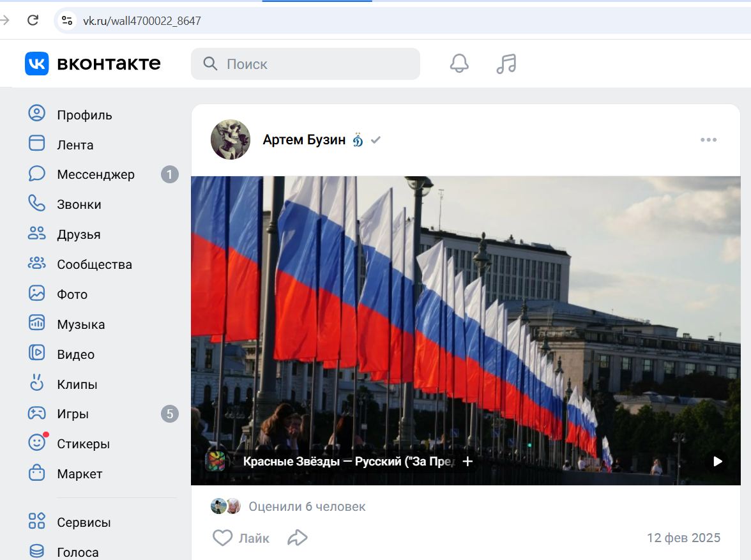Click the Мессенджер unread badge 1

pyautogui.click(x=170, y=174)
